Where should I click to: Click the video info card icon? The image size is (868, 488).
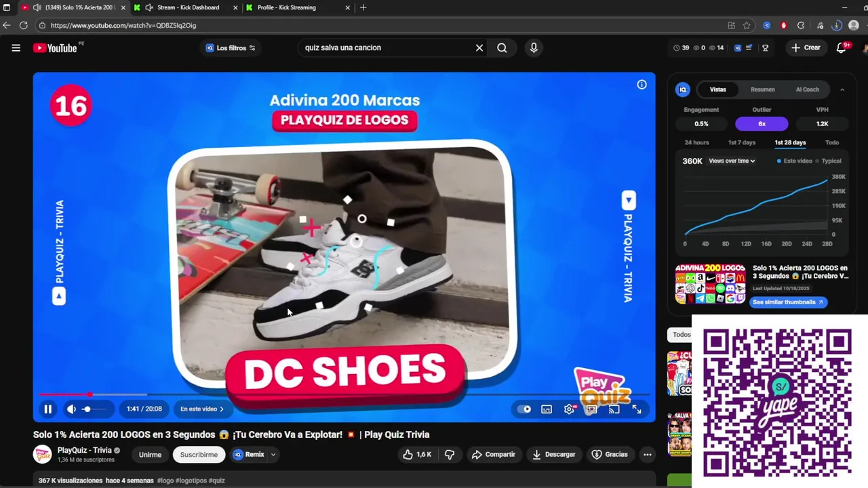coord(642,85)
